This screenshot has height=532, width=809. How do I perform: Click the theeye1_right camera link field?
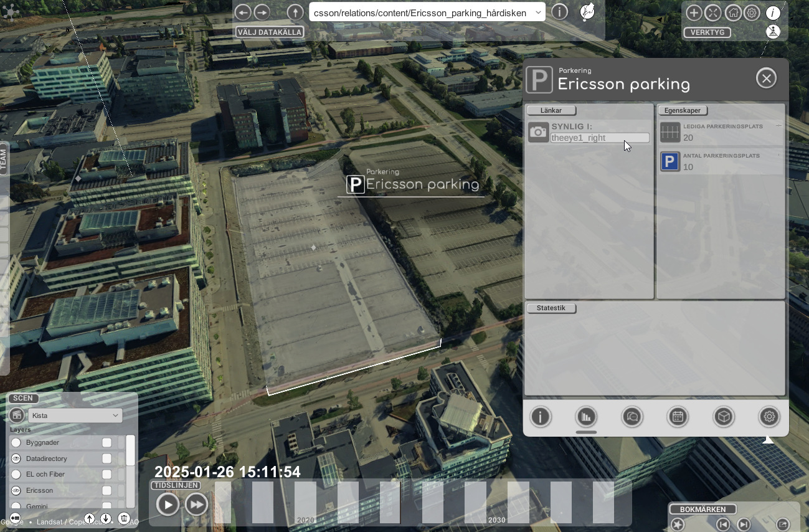pyautogui.click(x=600, y=138)
